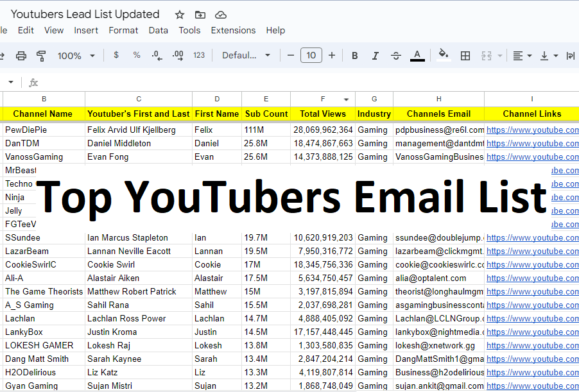Open the Borders options
The width and height of the screenshot is (579, 392).
pyautogui.click(x=465, y=55)
